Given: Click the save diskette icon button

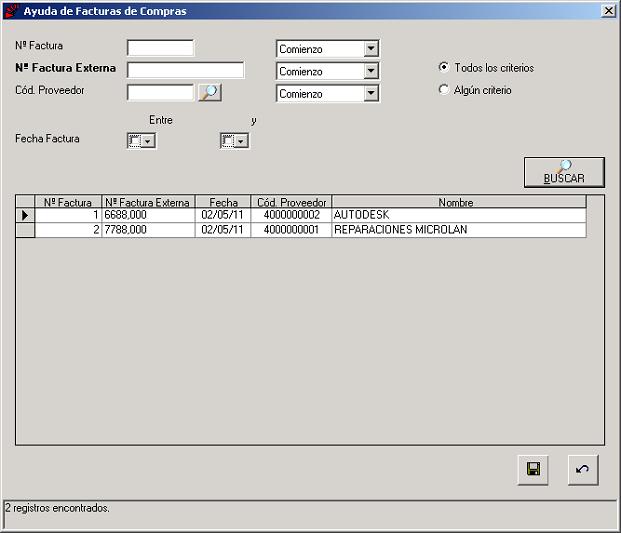Looking at the screenshot, I should (533, 470).
